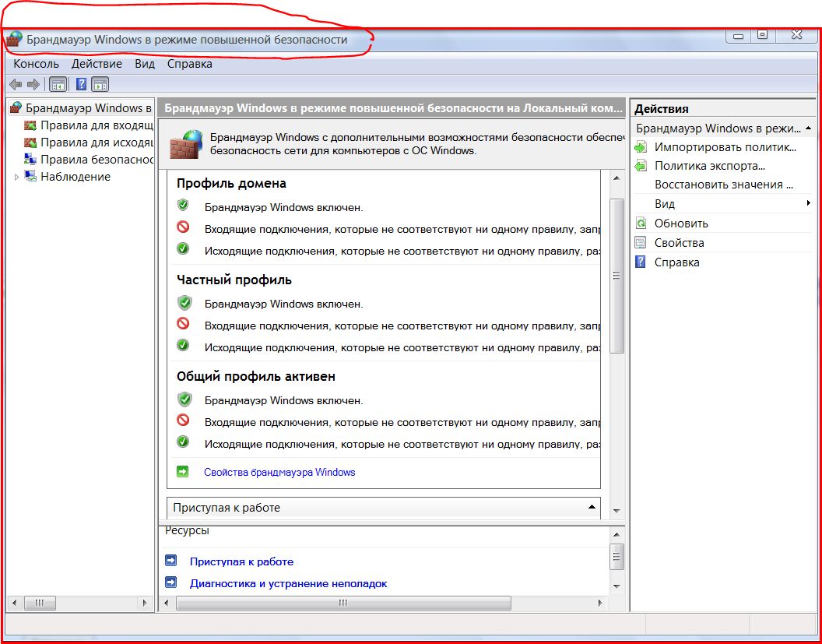Click the Наблюдение monitor icon
Image resolution: width=822 pixels, height=644 pixels.
point(30,176)
